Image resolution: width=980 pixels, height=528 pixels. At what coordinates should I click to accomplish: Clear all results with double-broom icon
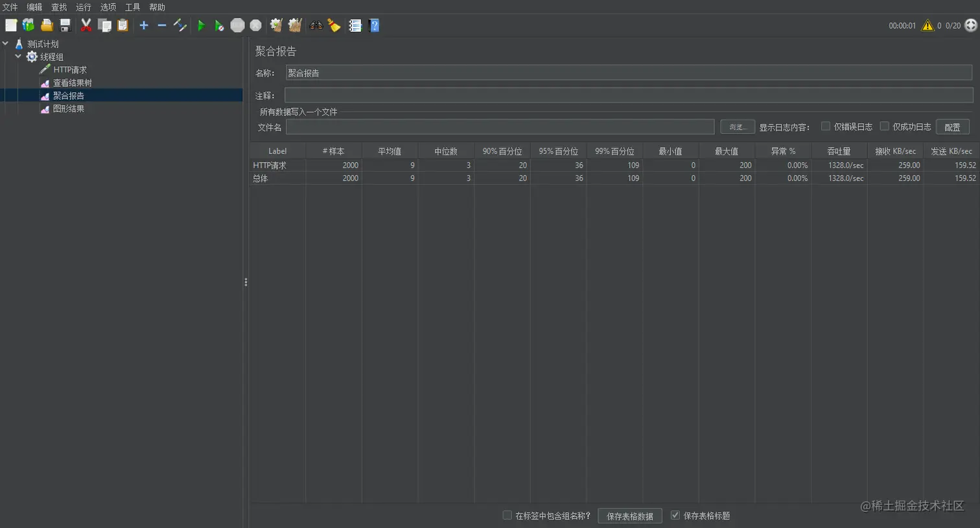(295, 25)
